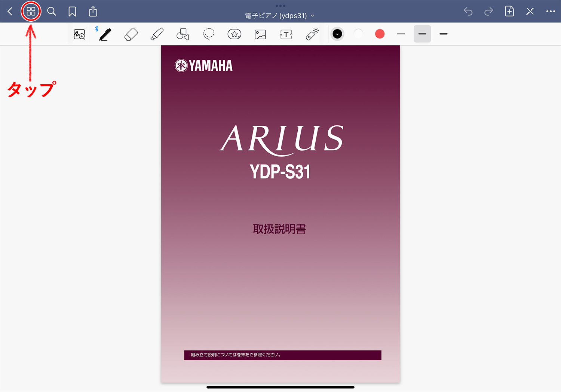Tap the YDP-S31 model name
The width and height of the screenshot is (561, 392).
tap(280, 172)
